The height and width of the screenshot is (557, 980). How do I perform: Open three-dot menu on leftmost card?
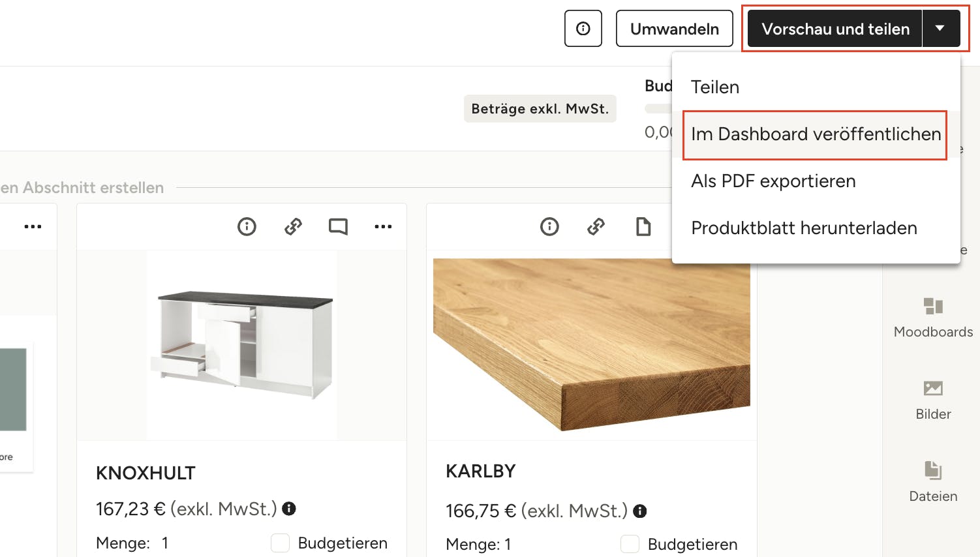33,226
